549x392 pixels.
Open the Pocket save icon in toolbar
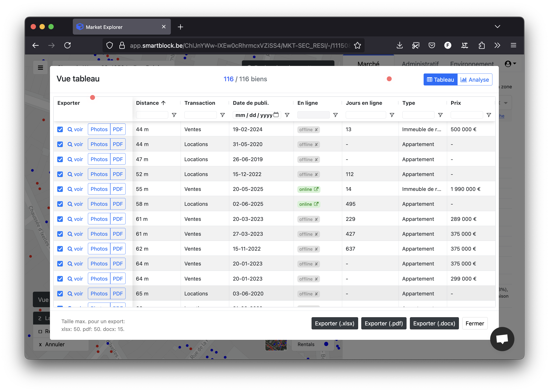[x=432, y=45]
